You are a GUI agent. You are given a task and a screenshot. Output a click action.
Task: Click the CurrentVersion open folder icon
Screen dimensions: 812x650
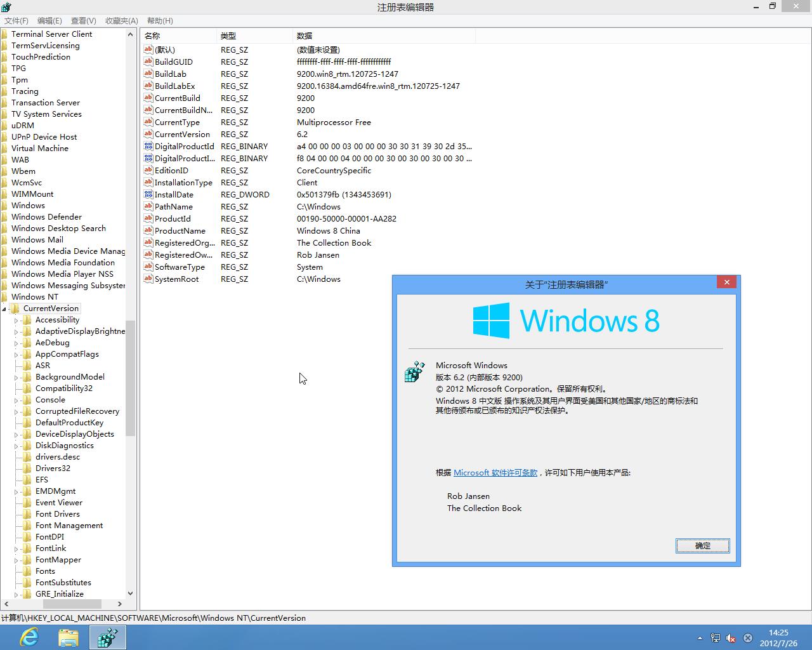pyautogui.click(x=15, y=308)
